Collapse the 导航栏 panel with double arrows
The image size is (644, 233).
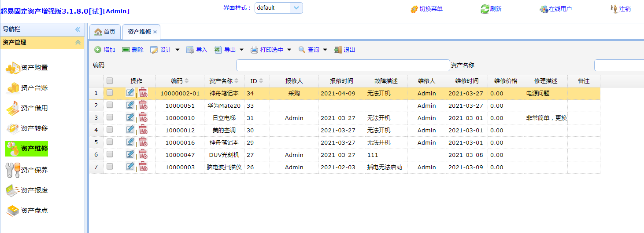click(78, 29)
